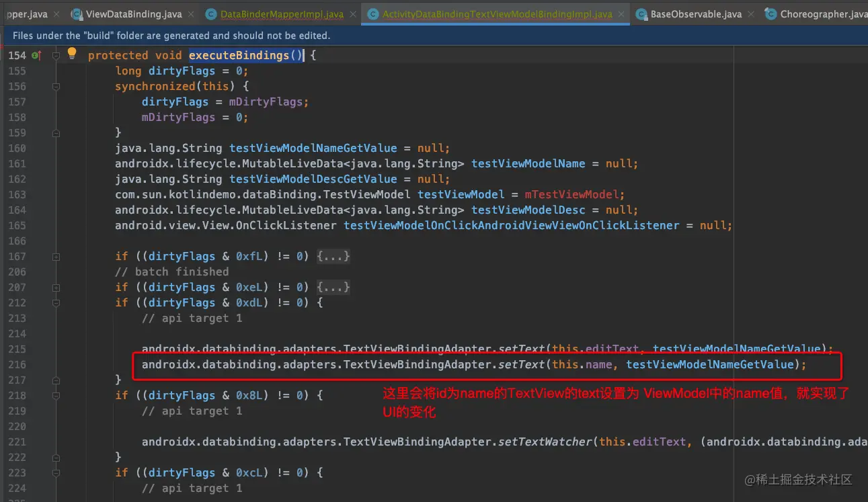Click the yellow lightbulb quick-fix icon
This screenshot has height=502, width=868.
(x=72, y=54)
